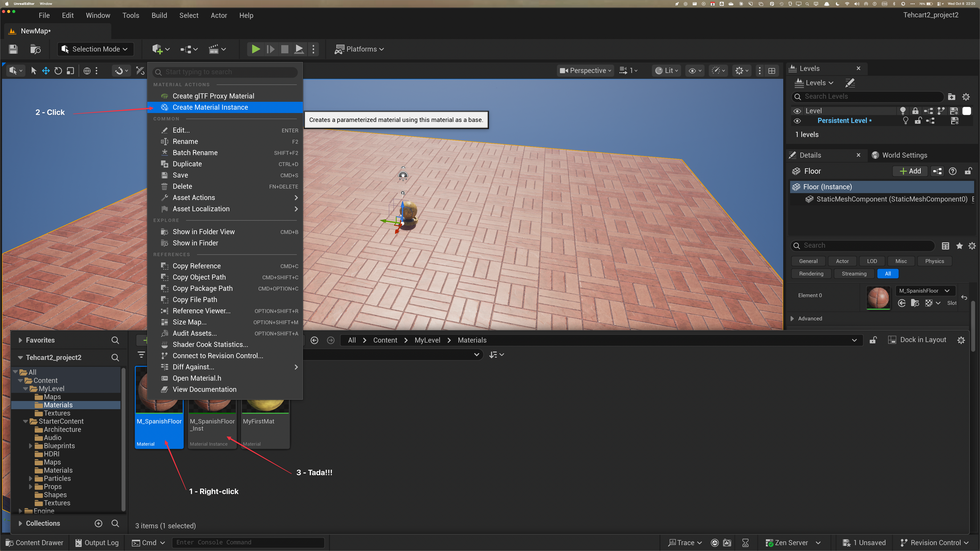Image resolution: width=980 pixels, height=551 pixels.
Task: Open the sort options in Content Browser
Action: pyautogui.click(x=496, y=355)
